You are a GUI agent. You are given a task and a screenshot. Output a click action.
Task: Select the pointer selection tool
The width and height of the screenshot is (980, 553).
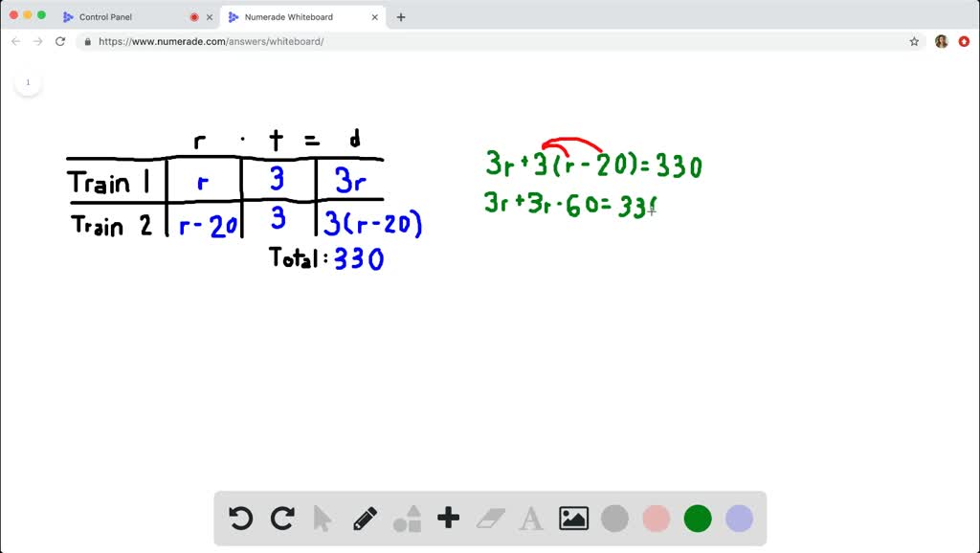323,519
